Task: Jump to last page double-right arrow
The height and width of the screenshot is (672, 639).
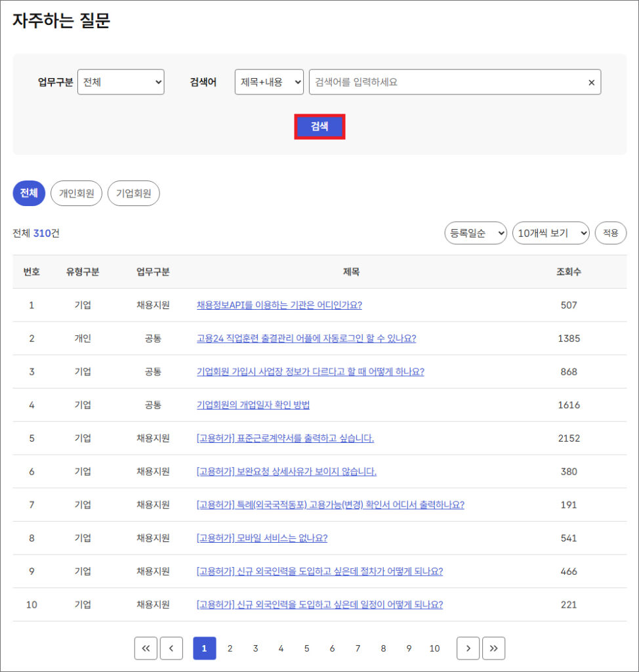Action: (493, 648)
